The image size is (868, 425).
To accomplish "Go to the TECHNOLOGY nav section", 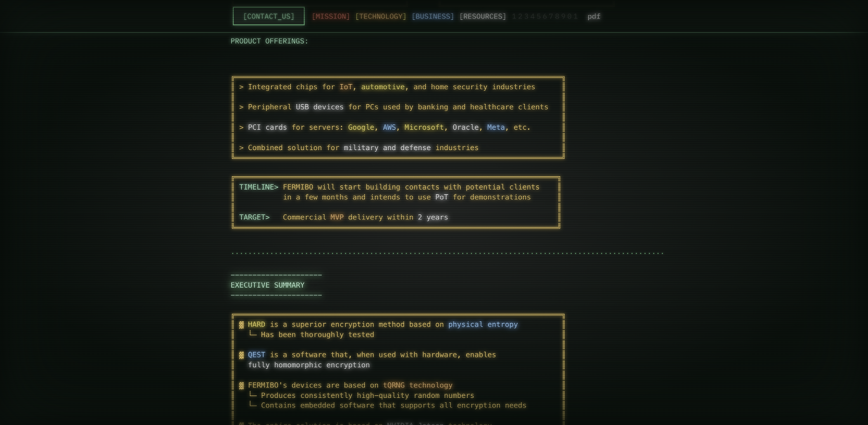I will [381, 16].
